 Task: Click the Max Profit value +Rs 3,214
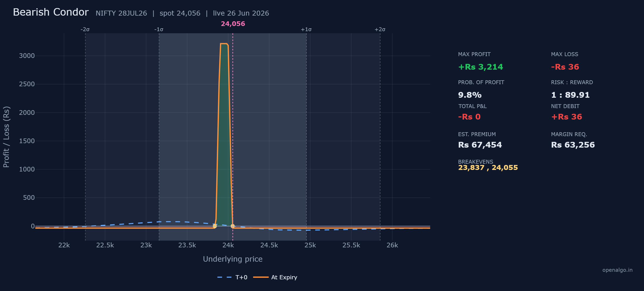481,67
